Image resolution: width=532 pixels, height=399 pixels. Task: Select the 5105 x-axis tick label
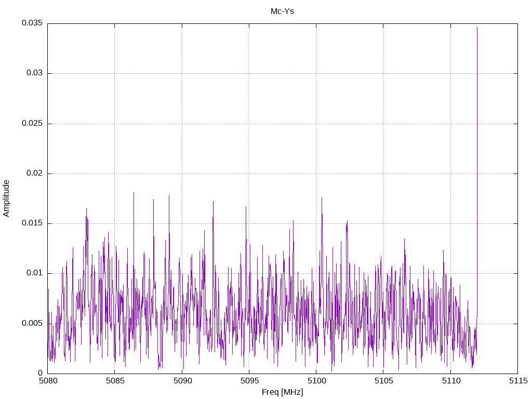[383, 381]
